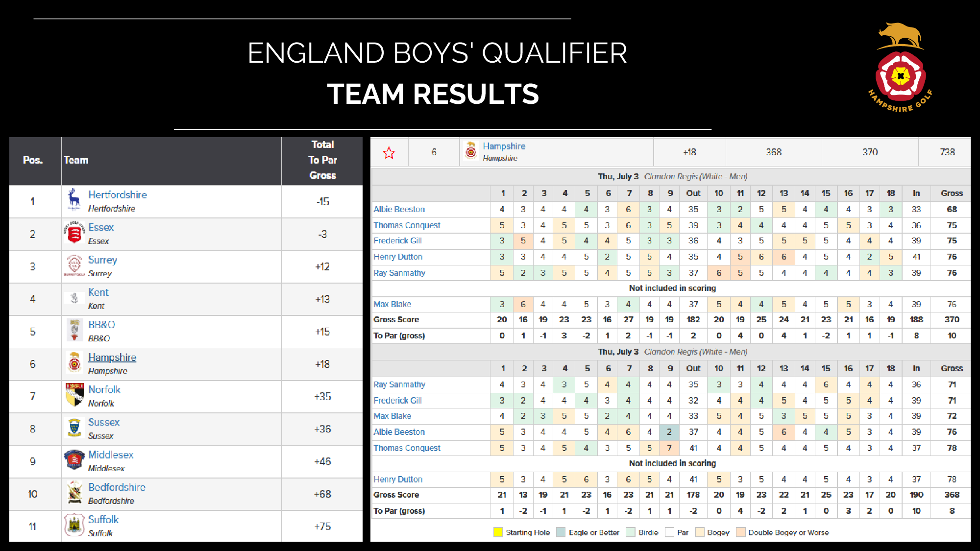Click the Suffolk team crest icon
Viewport: 980px width, 551px height.
coord(74,525)
